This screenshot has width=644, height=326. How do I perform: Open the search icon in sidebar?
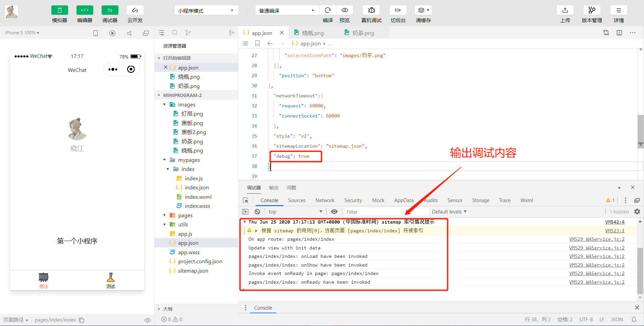tap(175, 33)
